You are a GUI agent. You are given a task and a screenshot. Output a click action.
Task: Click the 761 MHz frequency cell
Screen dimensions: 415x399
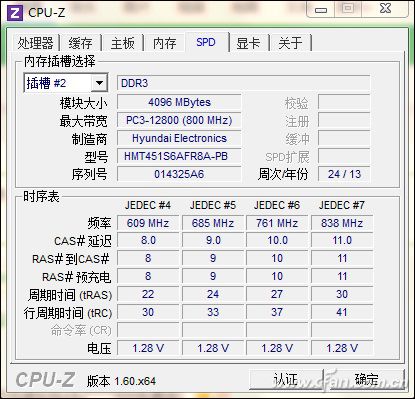277,223
